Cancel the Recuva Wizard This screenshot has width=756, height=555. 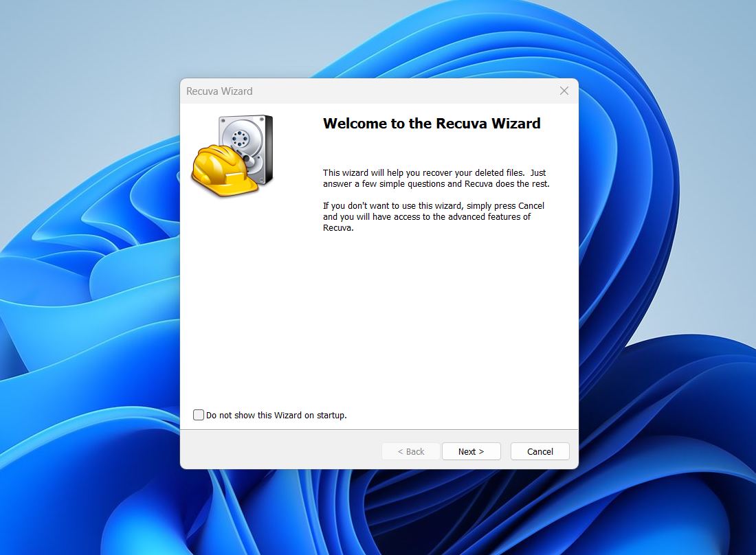click(x=540, y=451)
